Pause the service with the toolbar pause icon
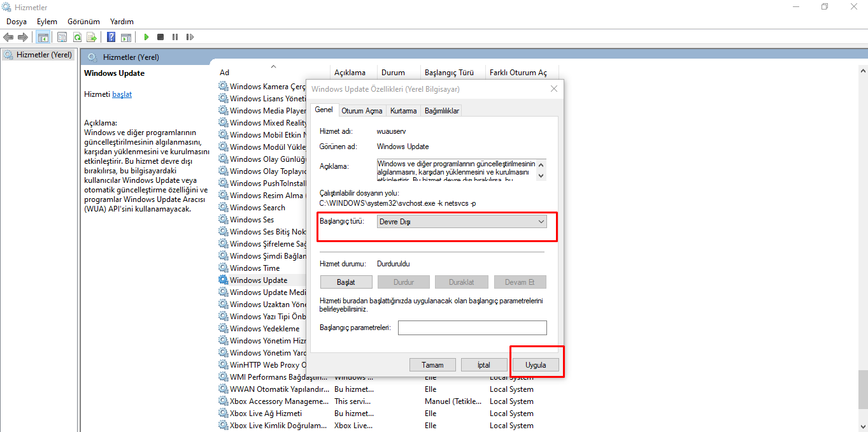Image resolution: width=868 pixels, height=432 pixels. pos(175,37)
